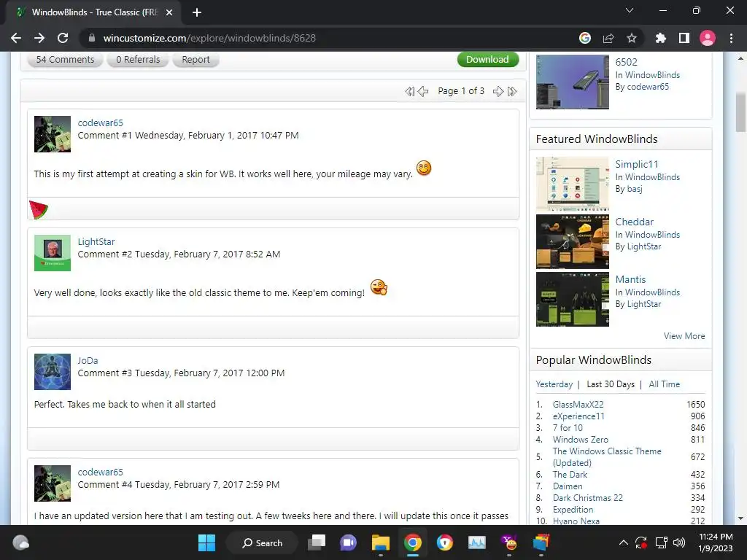Click View More under Featured WindowBlinds

click(x=684, y=336)
